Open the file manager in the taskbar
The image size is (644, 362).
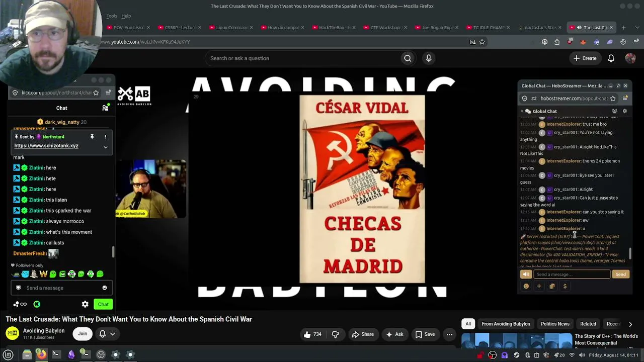pos(27,354)
